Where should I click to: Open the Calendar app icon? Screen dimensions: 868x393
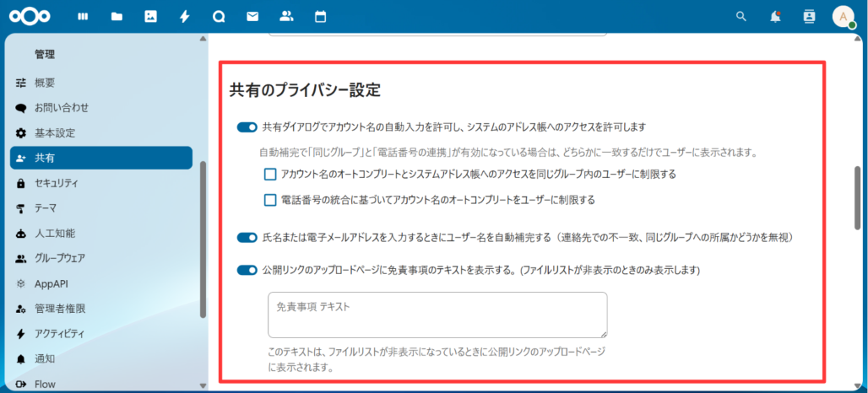tap(320, 16)
